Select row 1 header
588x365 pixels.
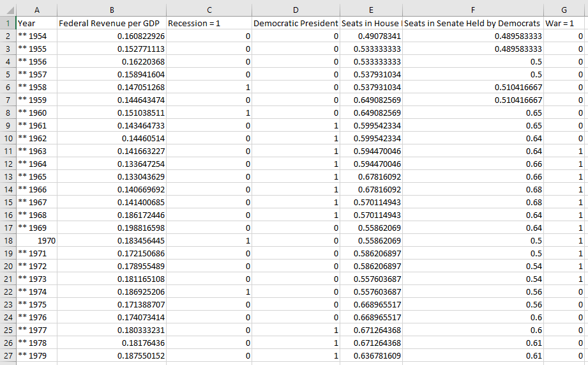(x=8, y=23)
